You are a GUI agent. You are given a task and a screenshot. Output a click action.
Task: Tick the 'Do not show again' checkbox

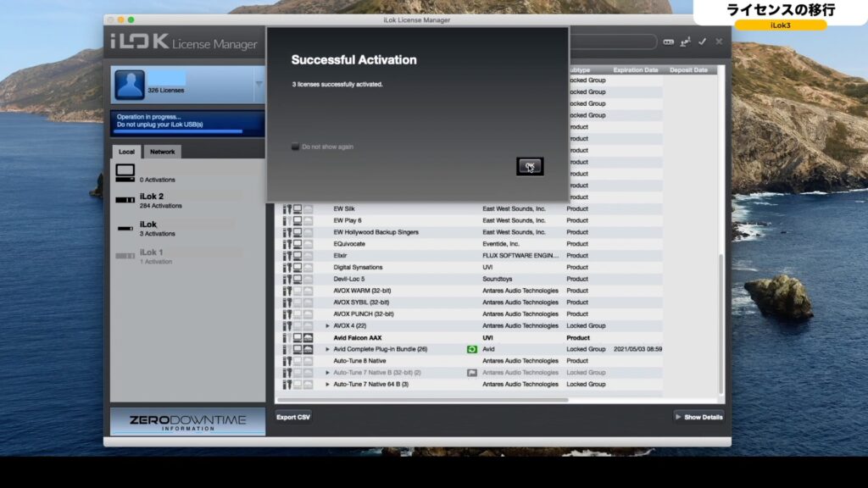point(295,147)
